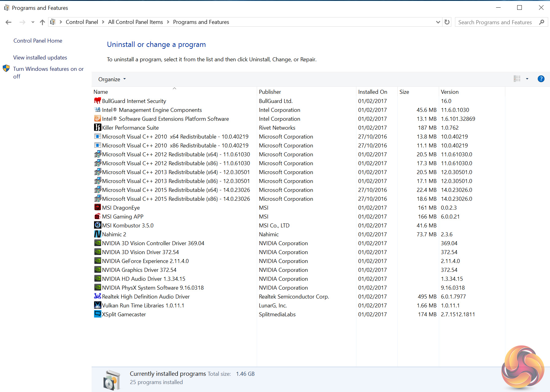Open the Organize dropdown menu
The width and height of the screenshot is (550, 392).
(112, 79)
